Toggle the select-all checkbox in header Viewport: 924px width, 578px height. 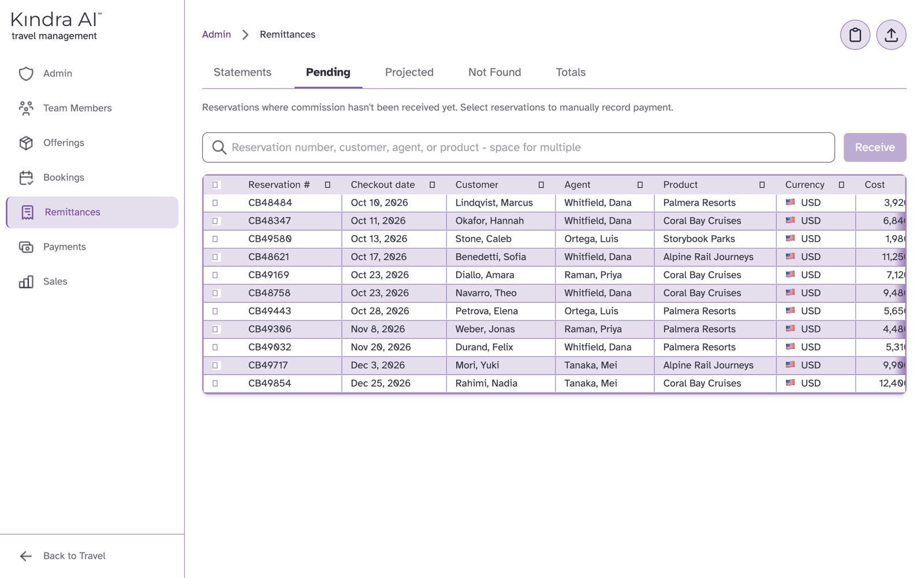[x=215, y=185]
